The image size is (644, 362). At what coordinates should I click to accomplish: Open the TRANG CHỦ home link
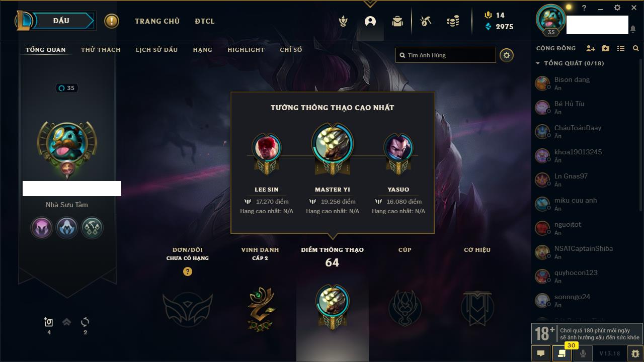coord(157,21)
